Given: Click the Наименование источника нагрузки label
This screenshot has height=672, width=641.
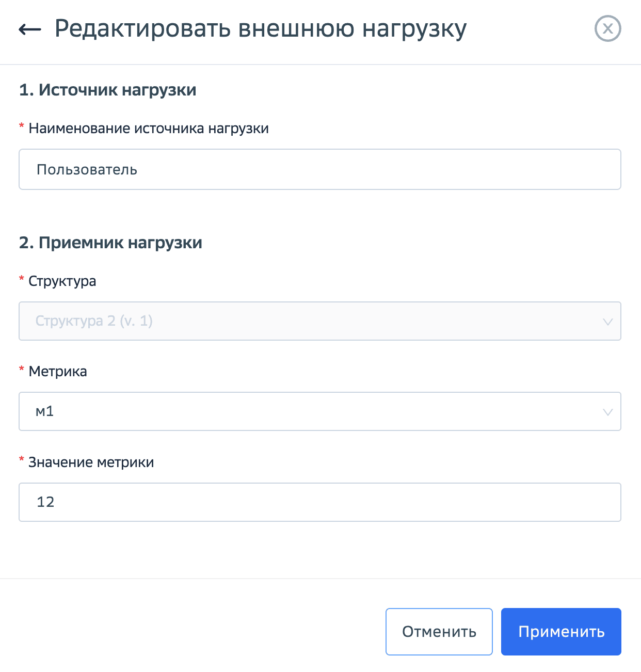Looking at the screenshot, I should click(149, 128).
